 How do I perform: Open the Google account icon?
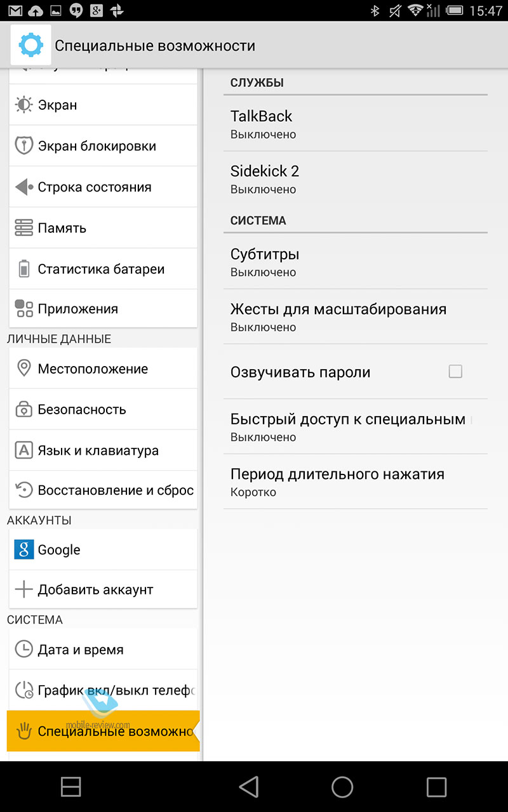click(x=23, y=549)
